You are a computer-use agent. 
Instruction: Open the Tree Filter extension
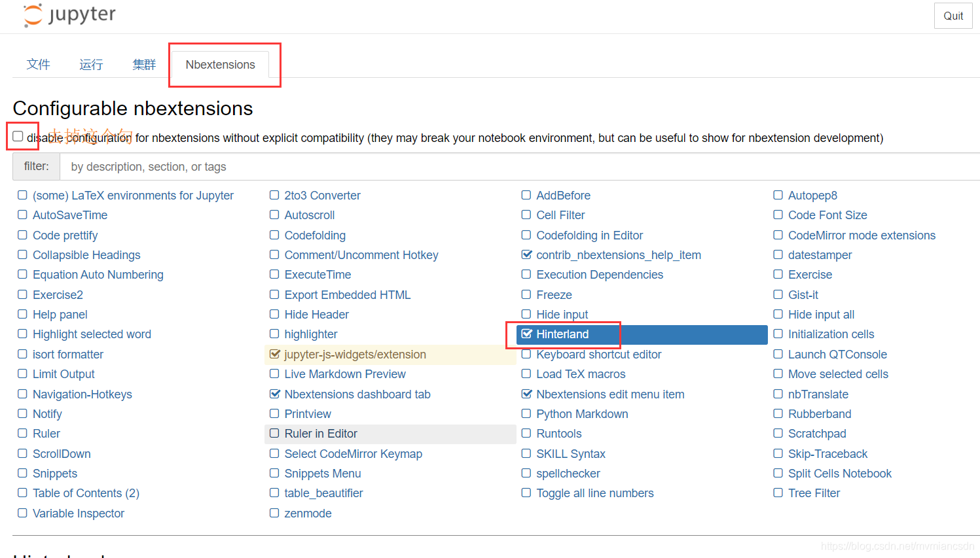pyautogui.click(x=814, y=493)
